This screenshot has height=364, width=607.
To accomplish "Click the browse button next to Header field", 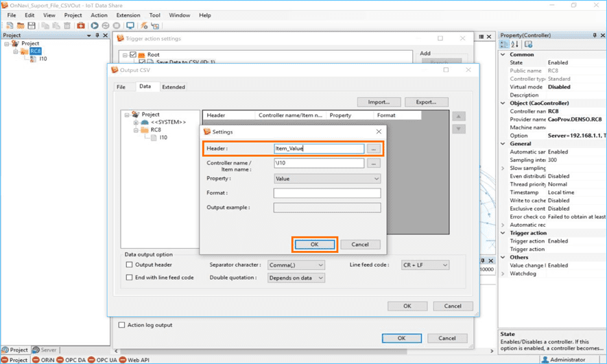I will [x=374, y=149].
